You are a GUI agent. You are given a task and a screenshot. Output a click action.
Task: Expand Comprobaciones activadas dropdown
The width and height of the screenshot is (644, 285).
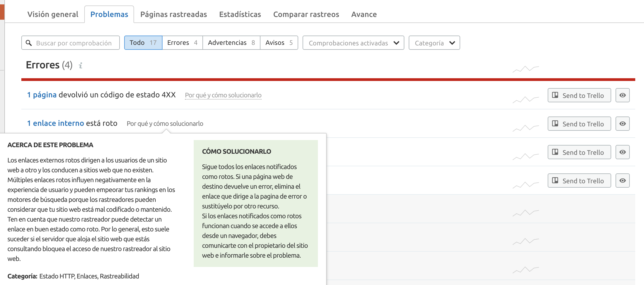pos(353,43)
